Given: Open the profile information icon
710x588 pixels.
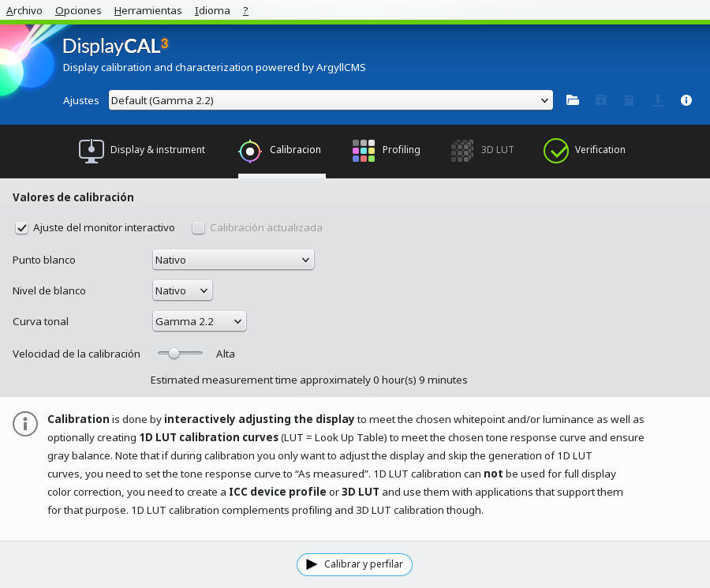Looking at the screenshot, I should (686, 100).
